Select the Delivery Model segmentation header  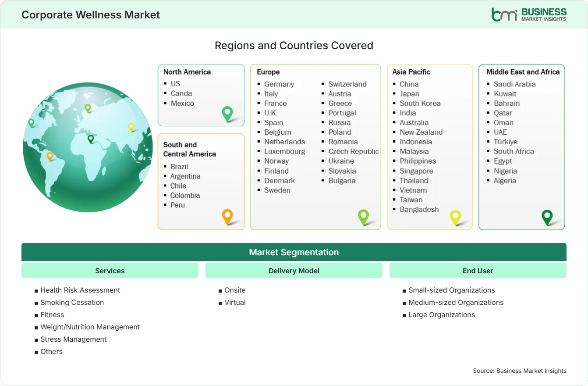tap(294, 271)
